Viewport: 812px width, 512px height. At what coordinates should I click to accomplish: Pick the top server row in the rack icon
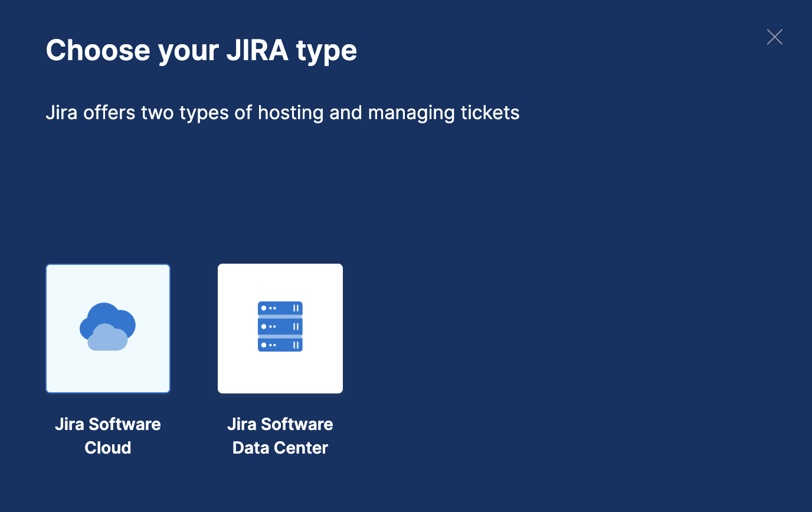280,308
